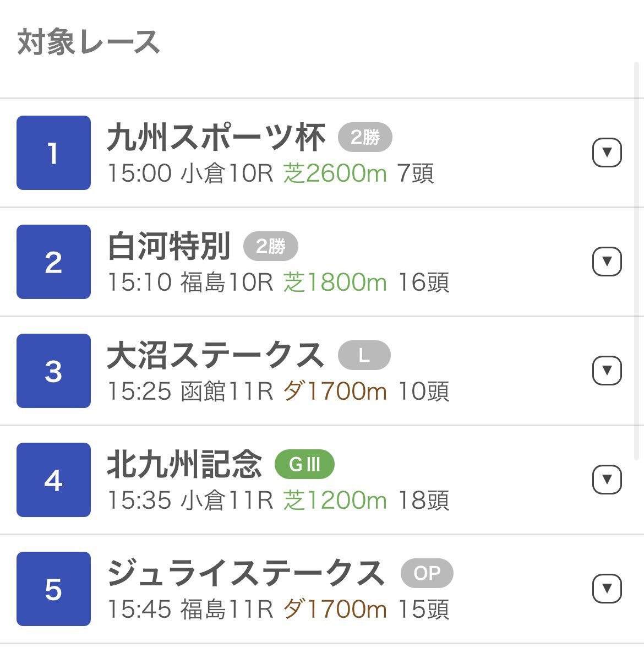Click the green GIII grade badge
Image resolution: width=644 pixels, height=658 pixels.
point(304,464)
